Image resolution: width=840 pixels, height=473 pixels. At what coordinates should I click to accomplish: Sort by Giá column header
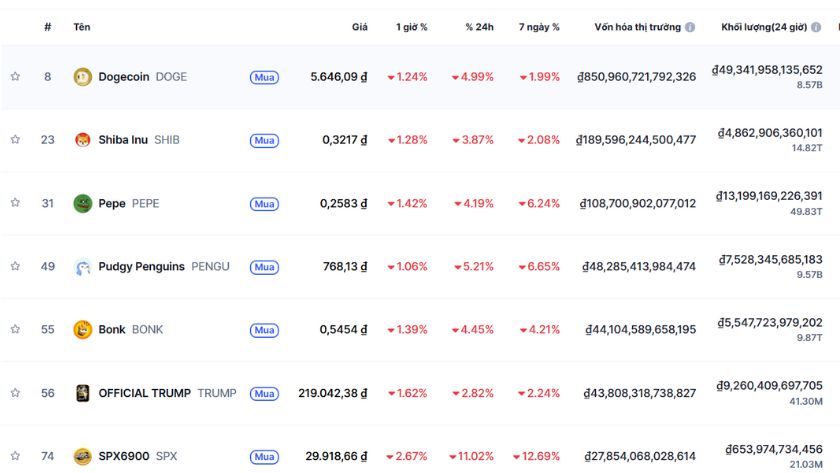point(359,27)
